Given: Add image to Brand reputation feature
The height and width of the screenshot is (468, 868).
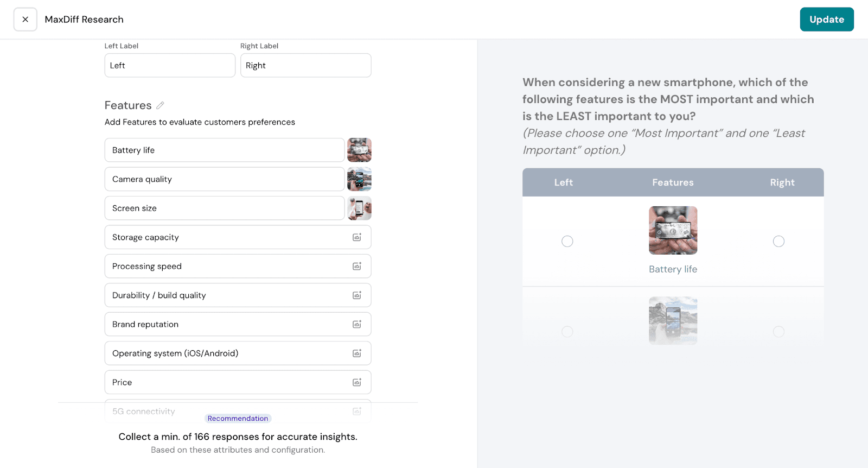Looking at the screenshot, I should [x=357, y=325].
